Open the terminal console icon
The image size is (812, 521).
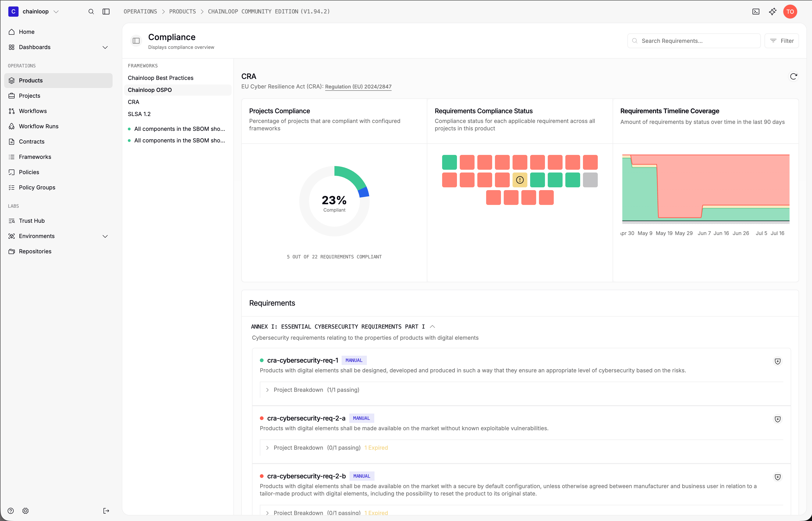point(756,12)
